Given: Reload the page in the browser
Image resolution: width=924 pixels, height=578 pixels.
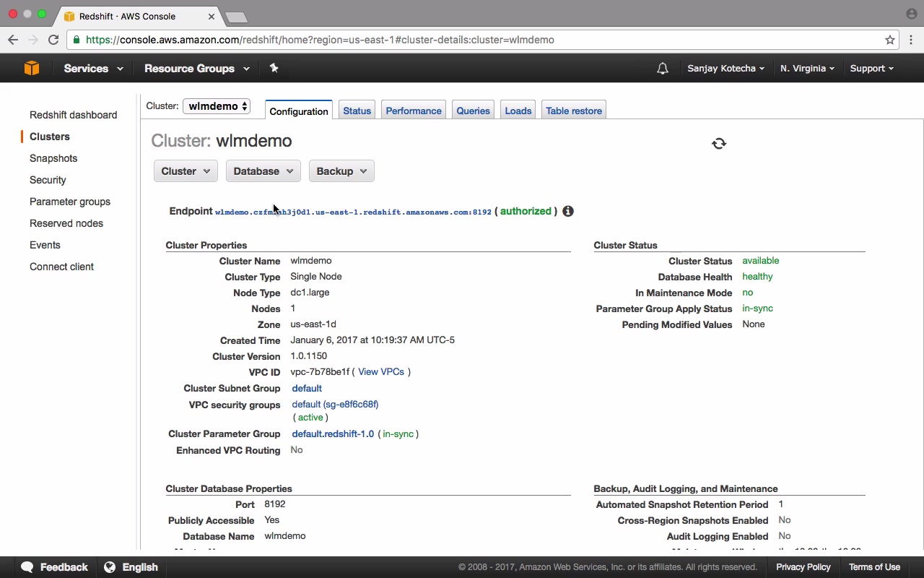Looking at the screenshot, I should (x=53, y=40).
